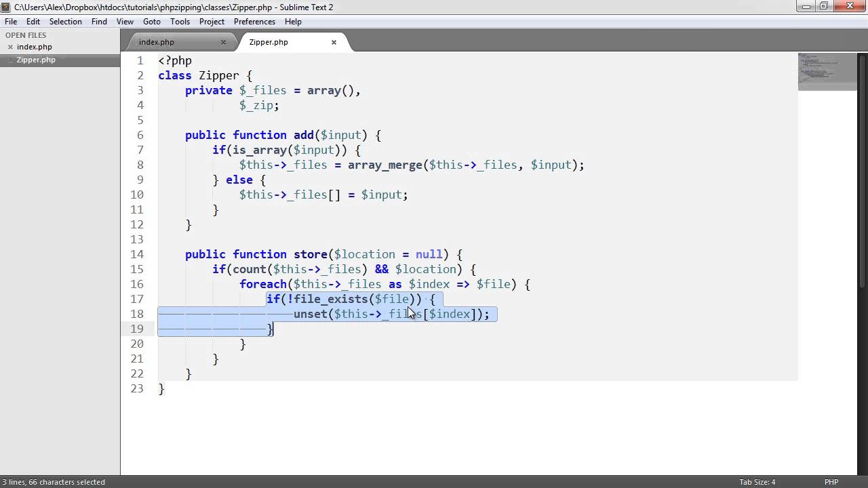Click '$_zip;' on line 4
868x488 pixels.
pos(259,105)
